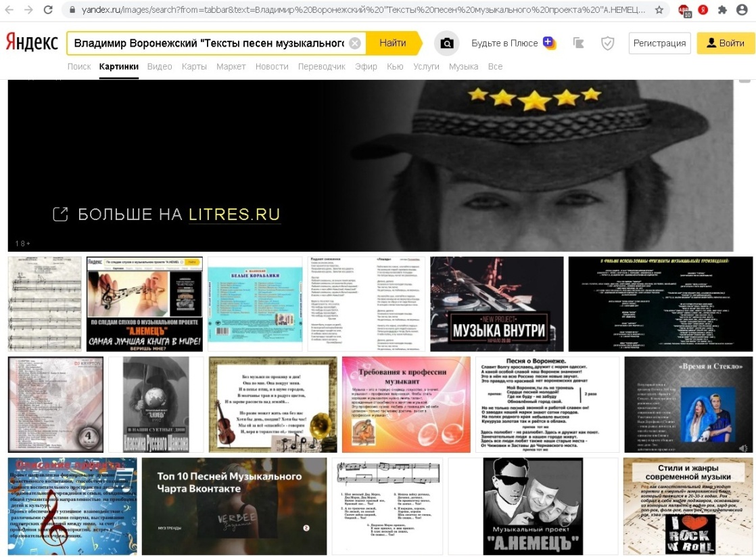Open the Кью tab
Image resolution: width=756 pixels, height=557 pixels.
pyautogui.click(x=395, y=66)
